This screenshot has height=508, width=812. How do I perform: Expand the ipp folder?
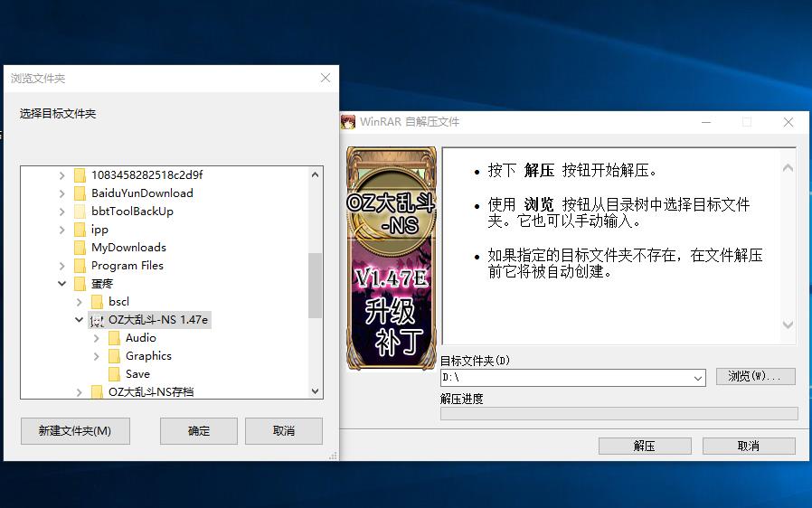tap(62, 230)
